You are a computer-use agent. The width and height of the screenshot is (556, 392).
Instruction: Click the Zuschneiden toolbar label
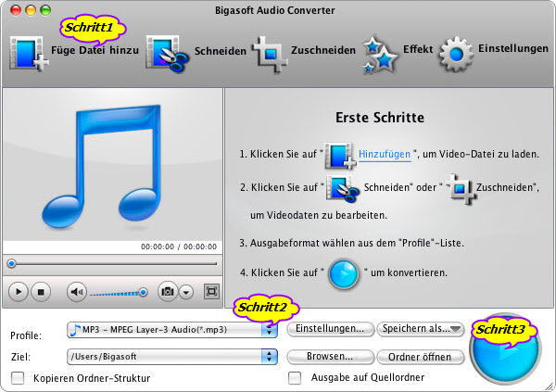click(x=323, y=50)
